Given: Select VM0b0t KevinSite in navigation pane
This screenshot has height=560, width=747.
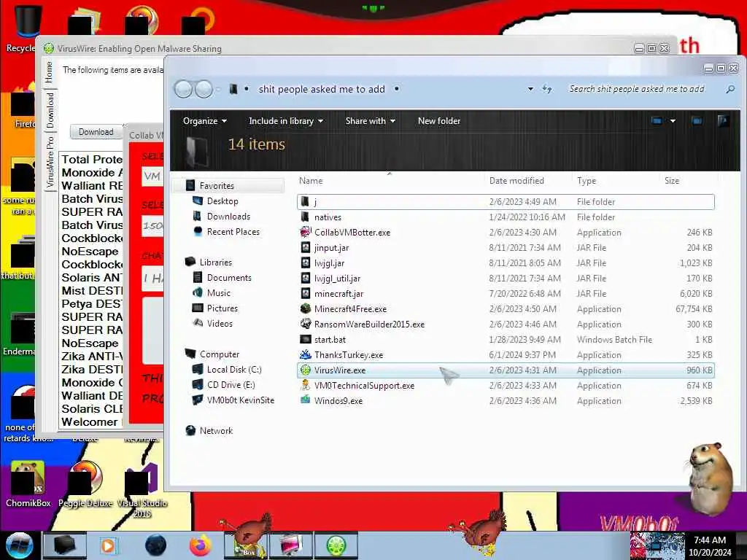Looking at the screenshot, I should coord(240,400).
